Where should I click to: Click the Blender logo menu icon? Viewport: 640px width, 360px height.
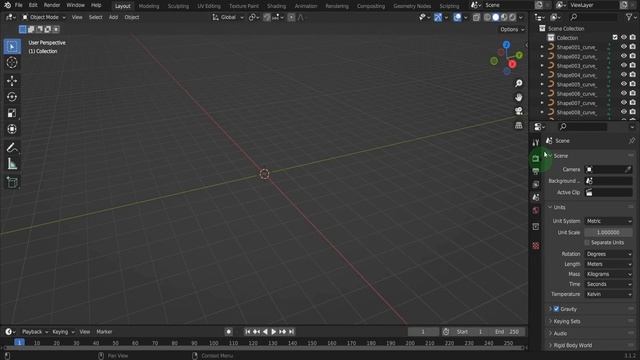click(7, 5)
